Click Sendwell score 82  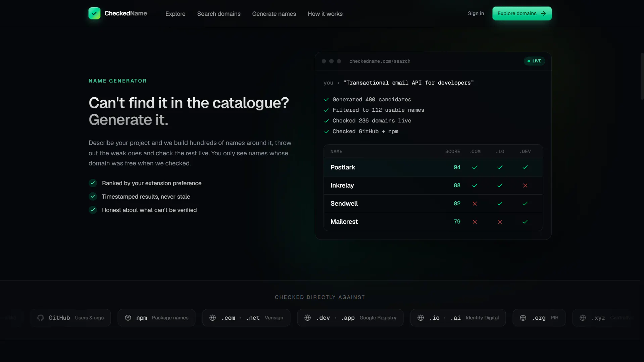457,203
